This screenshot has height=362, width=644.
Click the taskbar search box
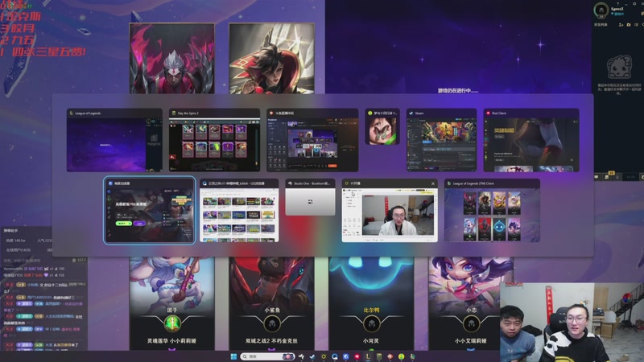[267, 356]
